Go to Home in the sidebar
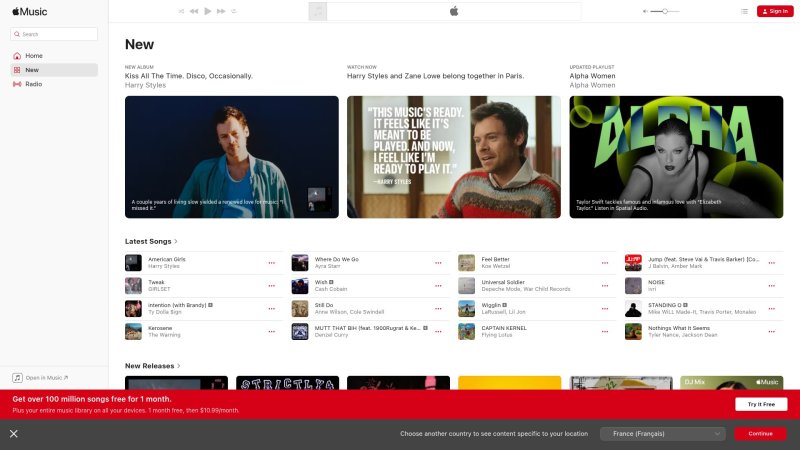The height and width of the screenshot is (450, 800). [x=54, y=56]
